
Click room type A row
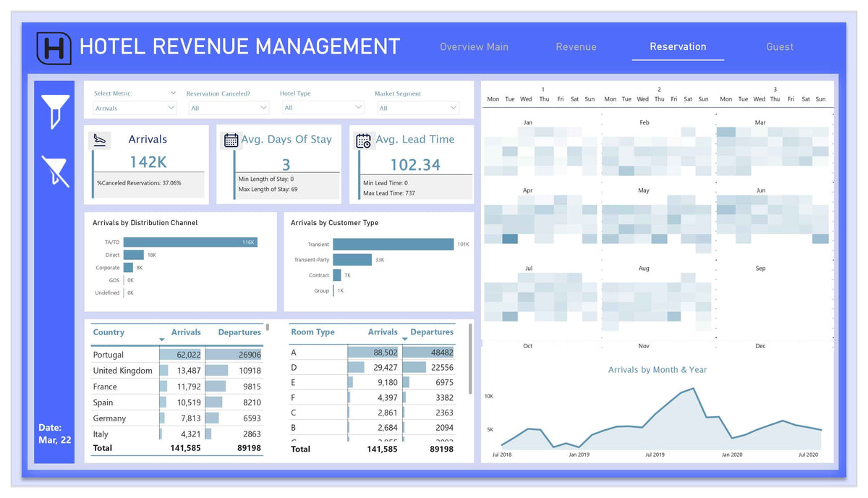click(373, 353)
